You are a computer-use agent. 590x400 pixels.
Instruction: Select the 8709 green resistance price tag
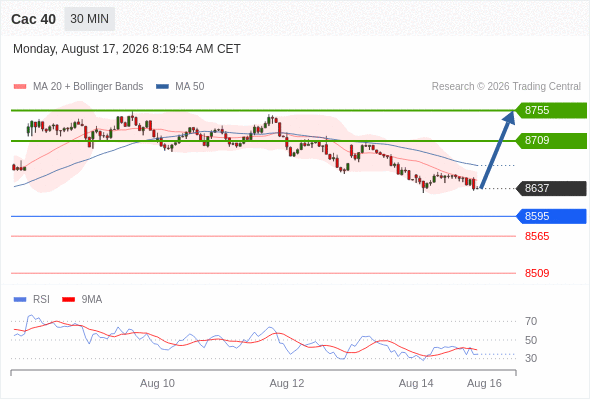pos(551,141)
